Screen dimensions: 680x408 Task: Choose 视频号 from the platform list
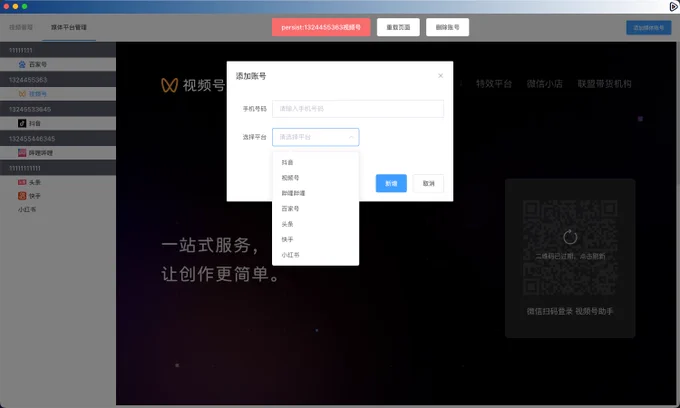(x=315, y=178)
